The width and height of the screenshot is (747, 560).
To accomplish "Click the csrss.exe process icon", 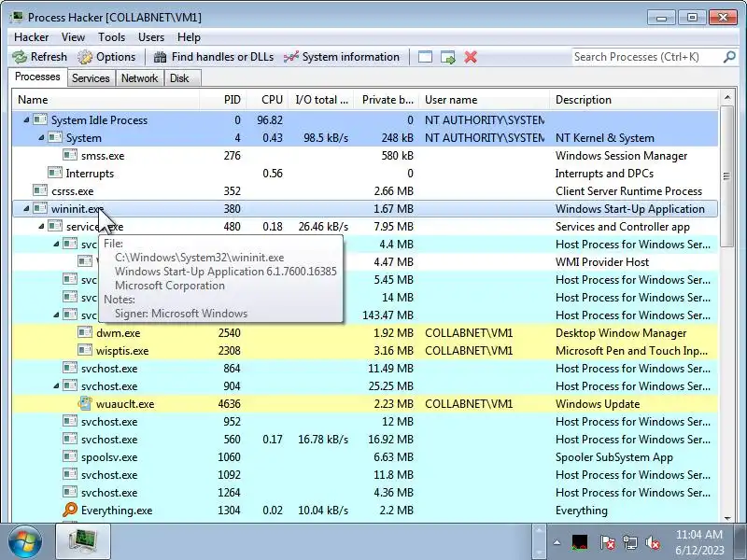I will 40,190.
